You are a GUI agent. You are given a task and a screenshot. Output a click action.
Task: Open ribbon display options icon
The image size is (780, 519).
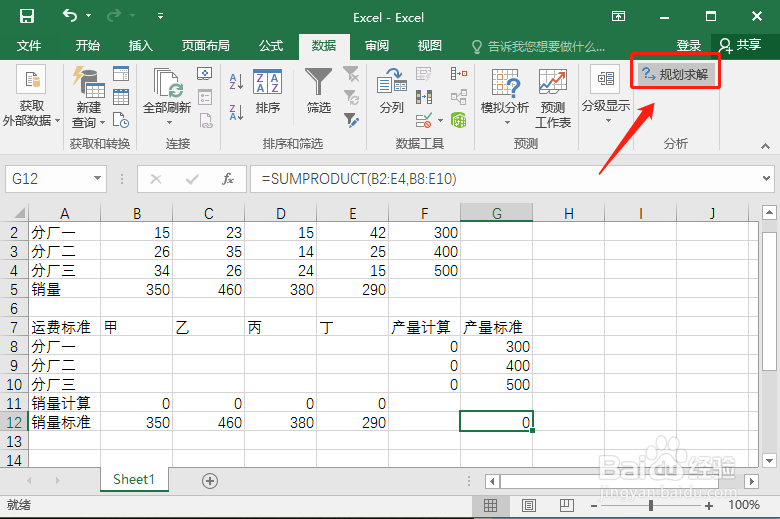(x=618, y=16)
